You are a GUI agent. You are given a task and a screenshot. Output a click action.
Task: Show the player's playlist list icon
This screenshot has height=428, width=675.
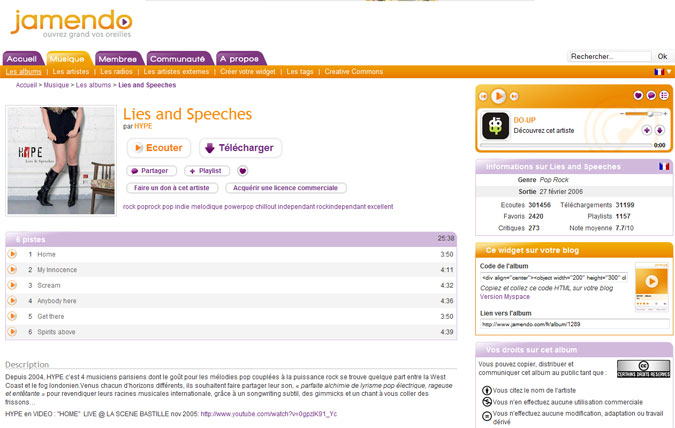662,96
